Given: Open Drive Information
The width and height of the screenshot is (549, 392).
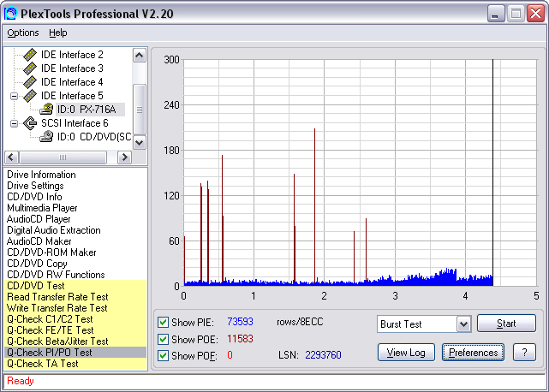Looking at the screenshot, I should click(41, 175).
